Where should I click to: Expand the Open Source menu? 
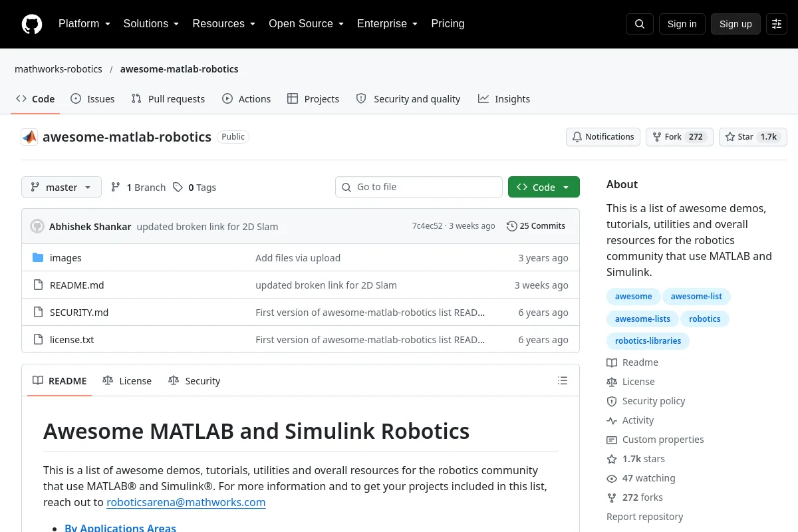tap(306, 24)
